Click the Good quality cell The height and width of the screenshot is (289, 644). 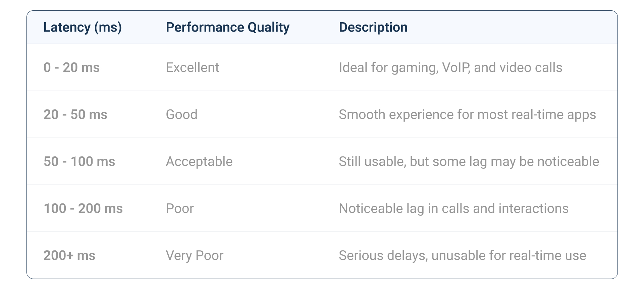(x=181, y=114)
